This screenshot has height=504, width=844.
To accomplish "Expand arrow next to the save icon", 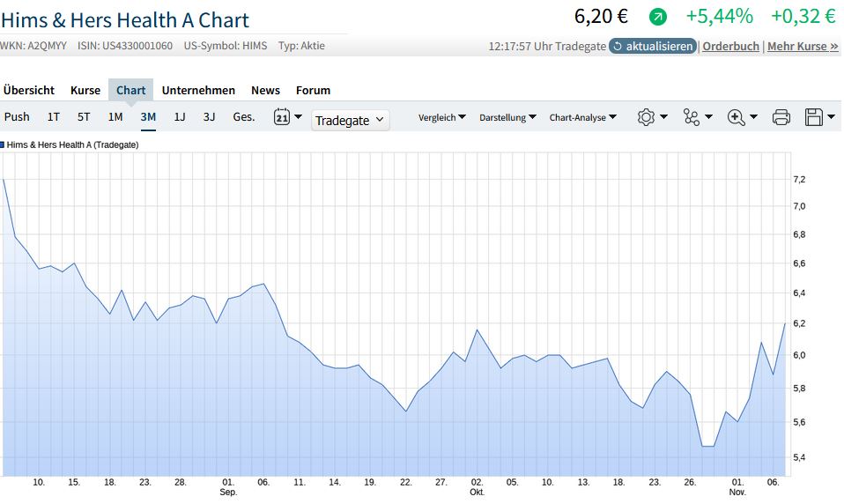I will click(x=831, y=117).
